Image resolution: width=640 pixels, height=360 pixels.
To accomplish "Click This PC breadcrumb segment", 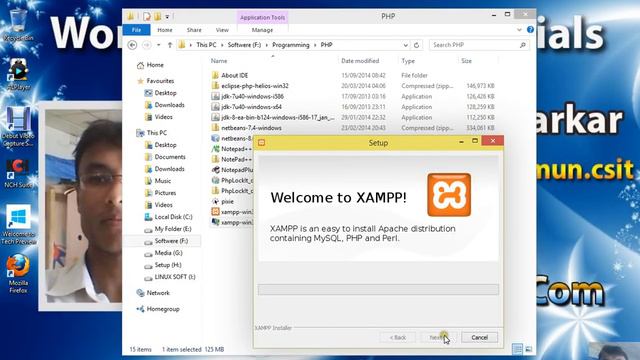I will pos(206,45).
